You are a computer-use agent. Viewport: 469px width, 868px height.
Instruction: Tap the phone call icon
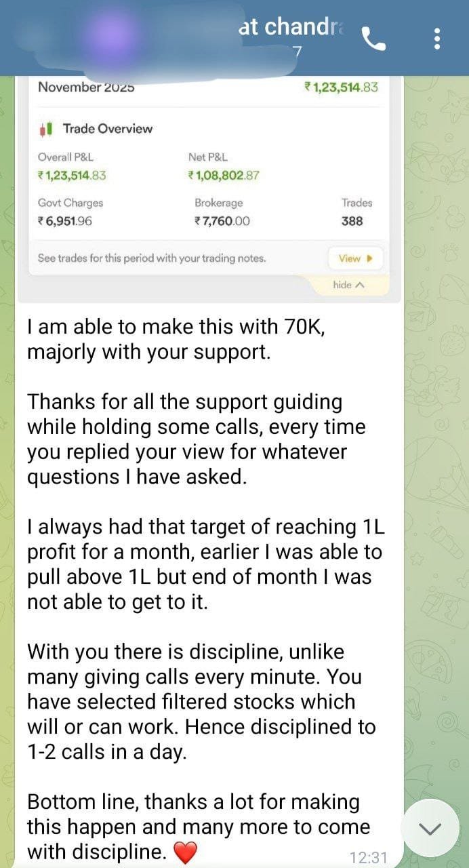pyautogui.click(x=373, y=40)
